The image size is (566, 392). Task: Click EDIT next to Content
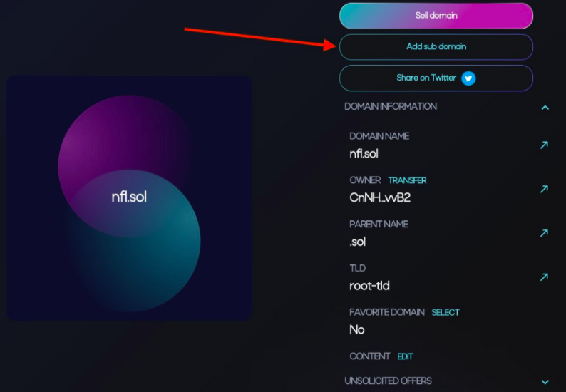click(x=405, y=356)
